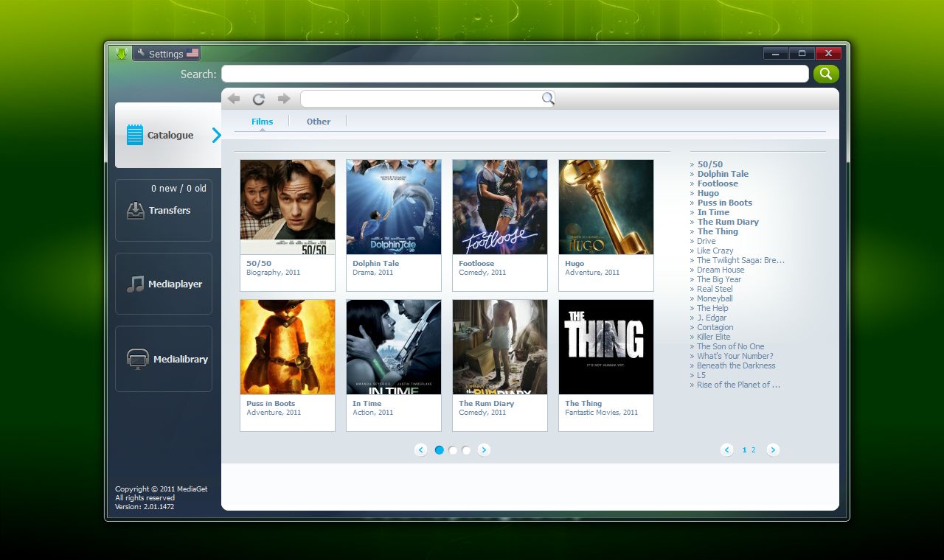Select the first highlighted page dot
Image resolution: width=944 pixels, height=560 pixels.
(440, 450)
